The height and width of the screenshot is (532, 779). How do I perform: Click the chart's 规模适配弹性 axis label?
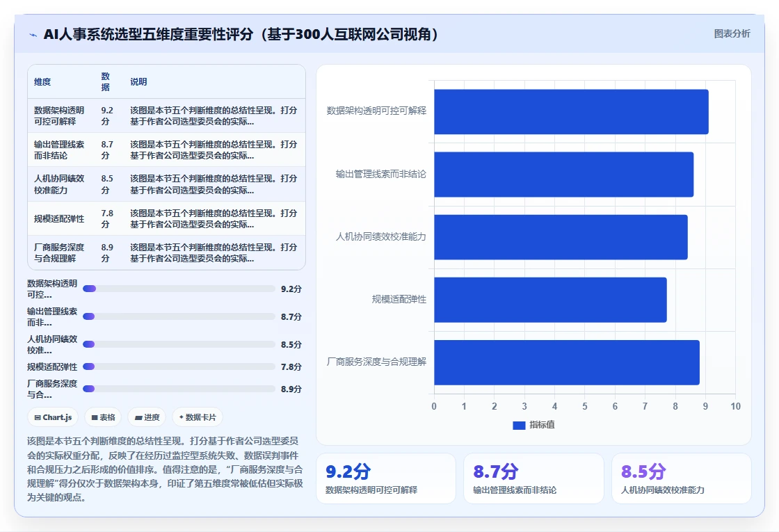(x=399, y=300)
